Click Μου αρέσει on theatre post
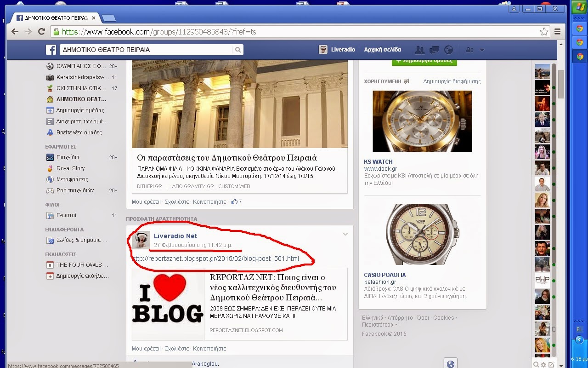The image size is (588, 368). pyautogui.click(x=146, y=202)
